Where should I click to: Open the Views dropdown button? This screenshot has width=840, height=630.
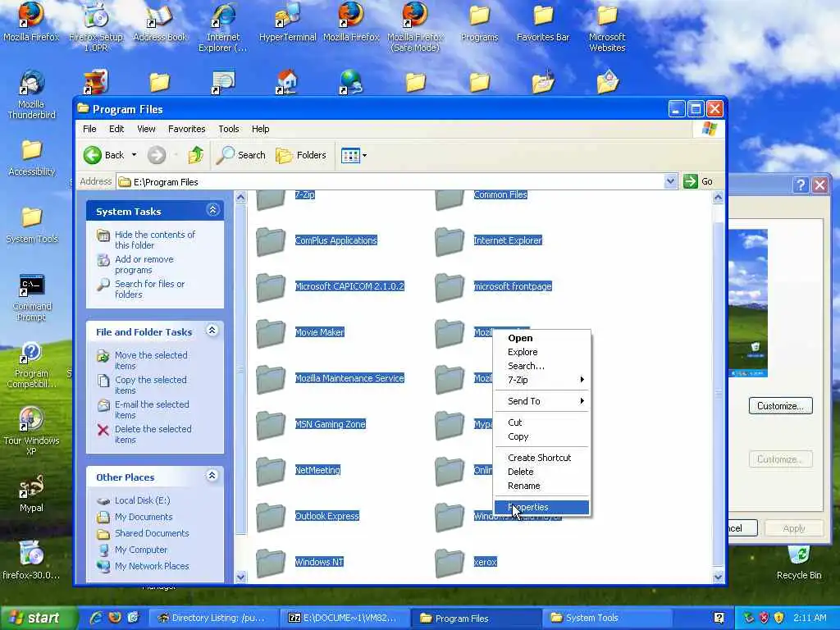click(354, 155)
